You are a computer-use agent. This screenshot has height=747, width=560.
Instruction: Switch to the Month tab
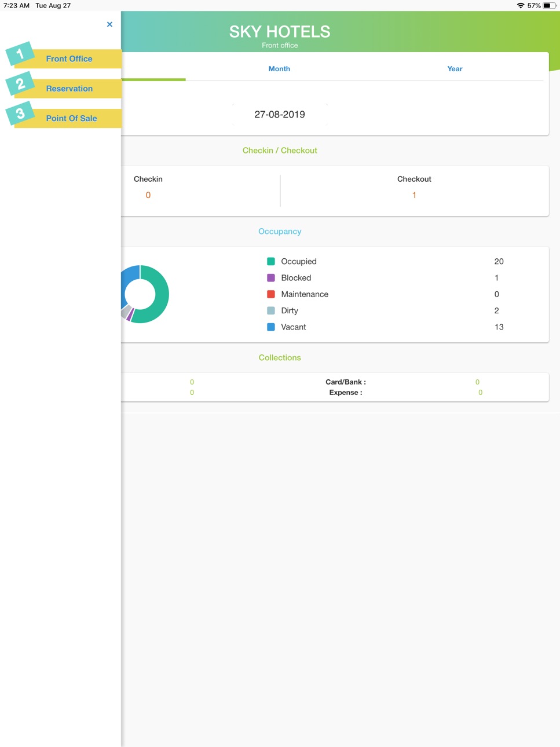pyautogui.click(x=279, y=69)
